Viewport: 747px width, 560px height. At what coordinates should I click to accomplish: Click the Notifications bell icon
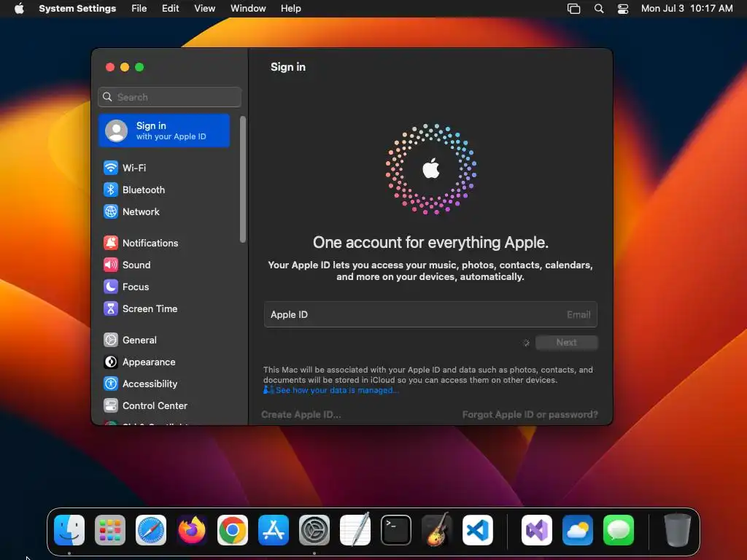tap(111, 243)
